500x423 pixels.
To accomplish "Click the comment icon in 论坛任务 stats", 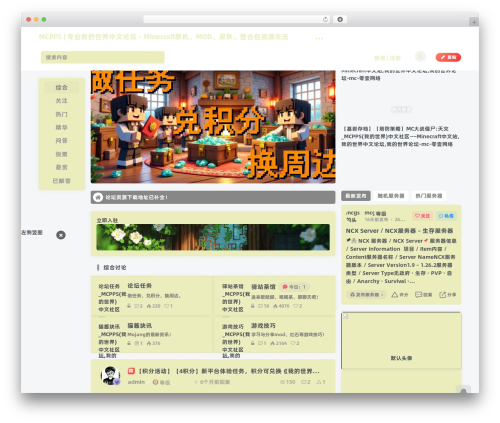I will coord(136,306).
